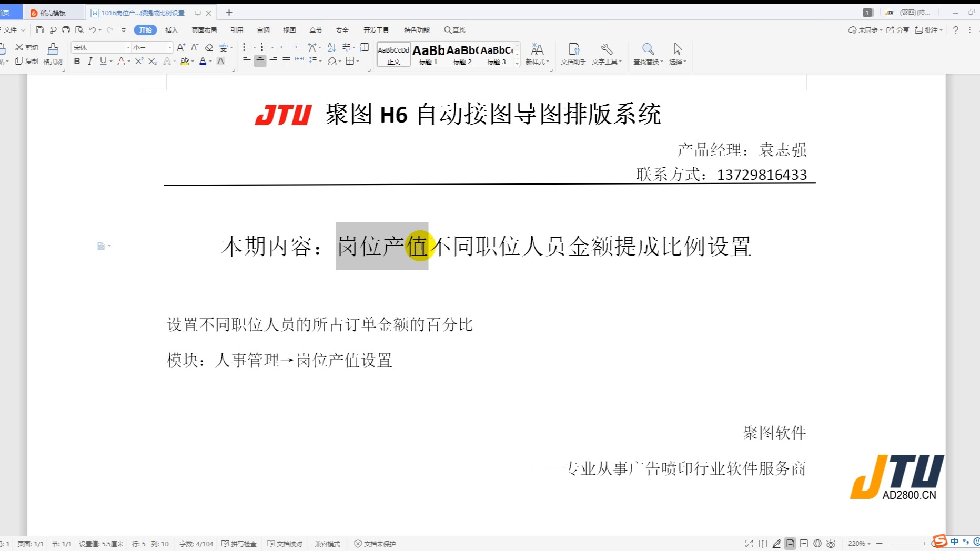Open the 批注 comments dropdown
Image resolution: width=980 pixels, height=551 pixels.
pos(928,30)
